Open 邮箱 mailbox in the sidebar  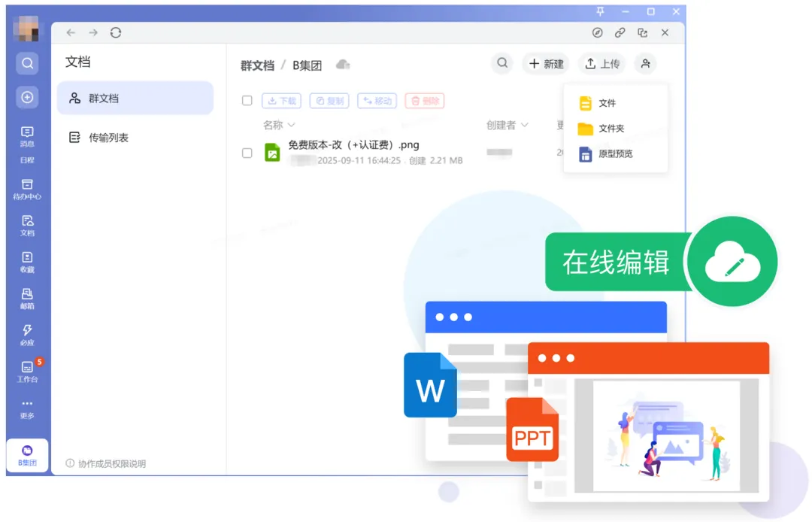[28, 299]
